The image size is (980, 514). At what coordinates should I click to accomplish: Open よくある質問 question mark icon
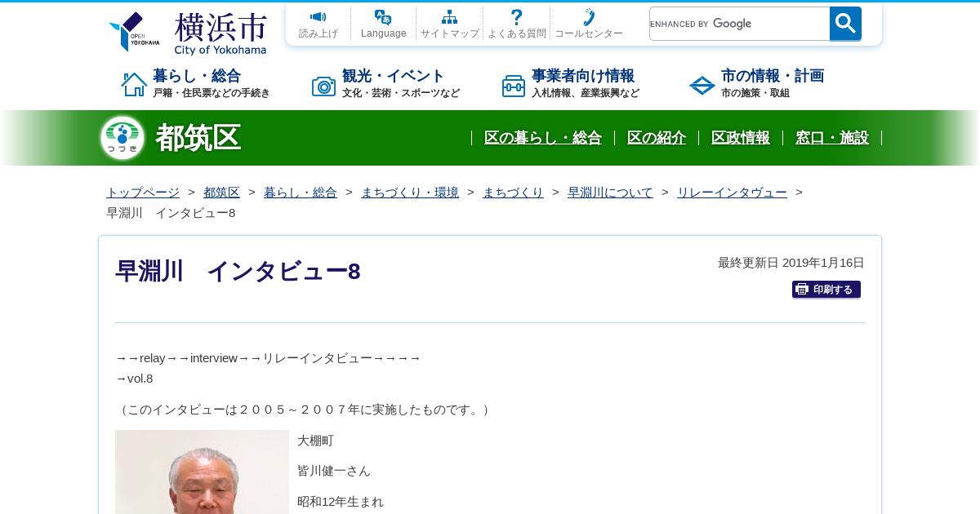coord(516,17)
